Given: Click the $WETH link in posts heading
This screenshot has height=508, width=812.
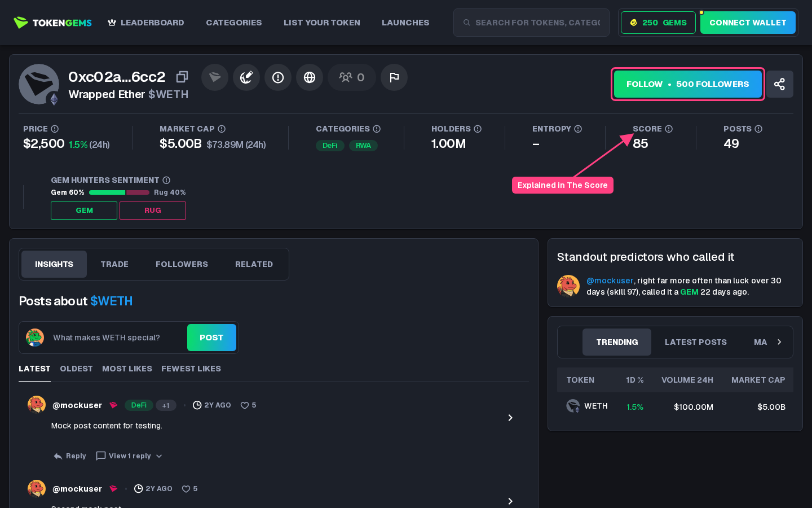Looking at the screenshot, I should tap(111, 301).
